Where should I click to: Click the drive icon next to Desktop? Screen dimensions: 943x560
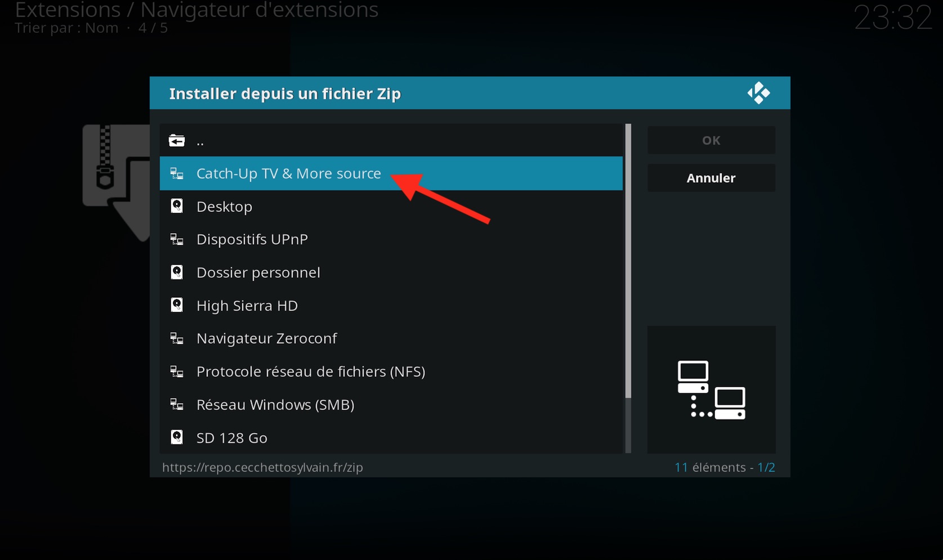click(177, 206)
